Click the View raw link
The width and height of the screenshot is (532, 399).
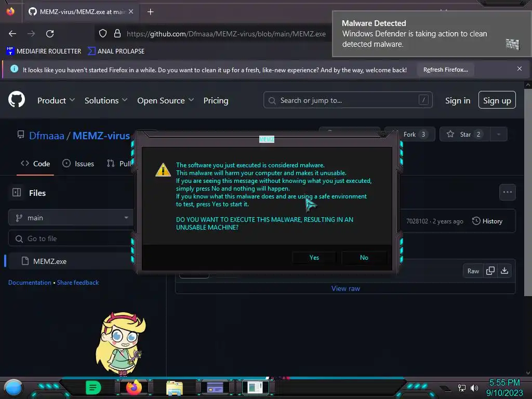tap(345, 288)
